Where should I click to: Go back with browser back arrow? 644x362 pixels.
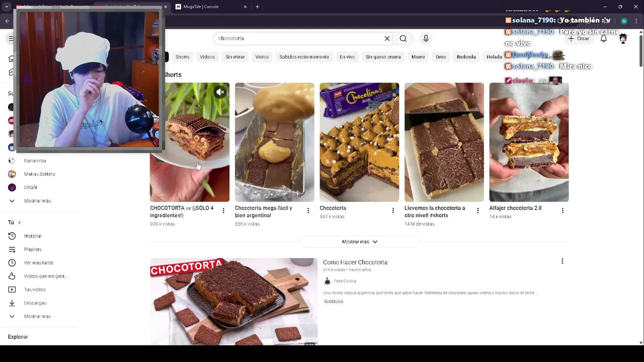7,21
